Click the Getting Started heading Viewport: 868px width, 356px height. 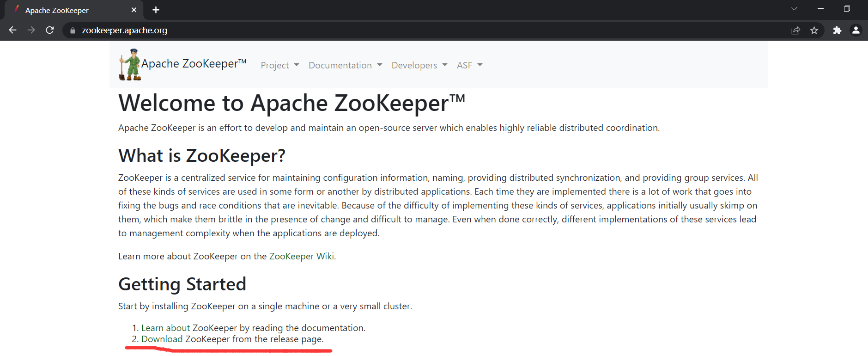[x=182, y=284]
